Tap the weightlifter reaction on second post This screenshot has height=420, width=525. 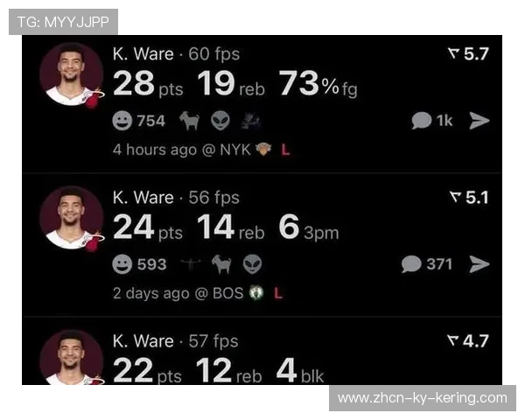point(190,264)
